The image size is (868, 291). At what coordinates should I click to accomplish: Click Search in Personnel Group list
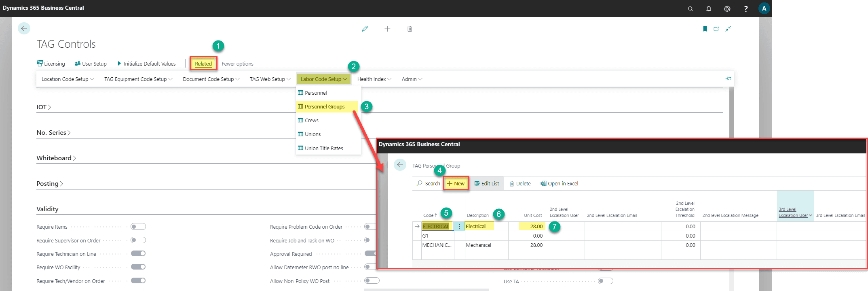coord(428,183)
